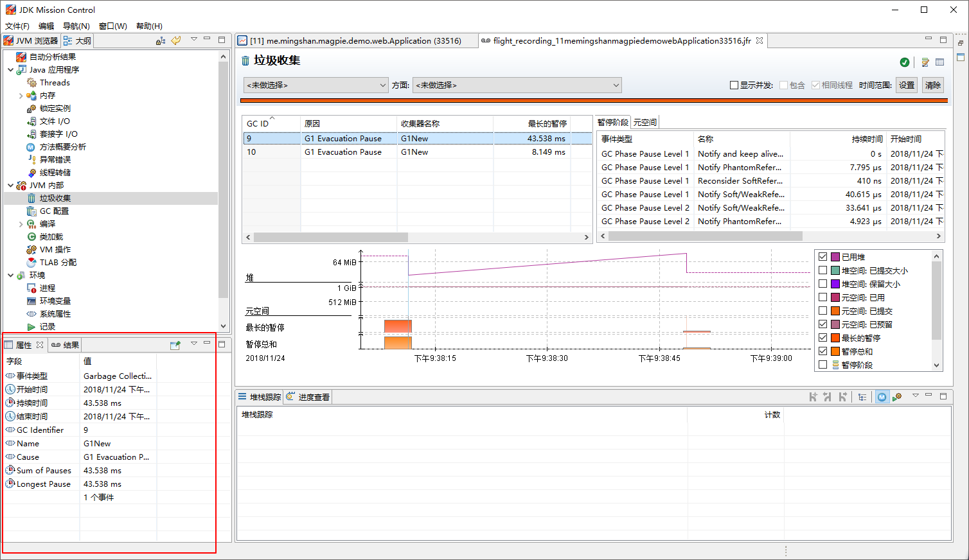
Task: Uncheck the 已用堆 checkbox
Action: [x=822, y=256]
